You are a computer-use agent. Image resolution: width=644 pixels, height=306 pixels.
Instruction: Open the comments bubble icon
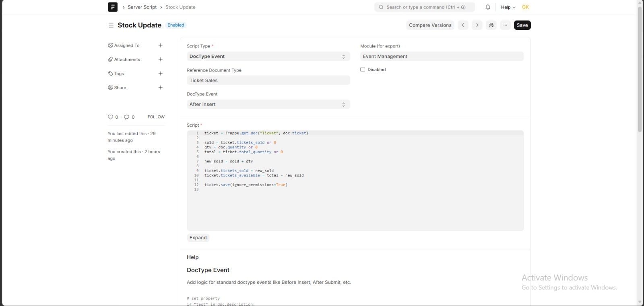[x=126, y=117]
